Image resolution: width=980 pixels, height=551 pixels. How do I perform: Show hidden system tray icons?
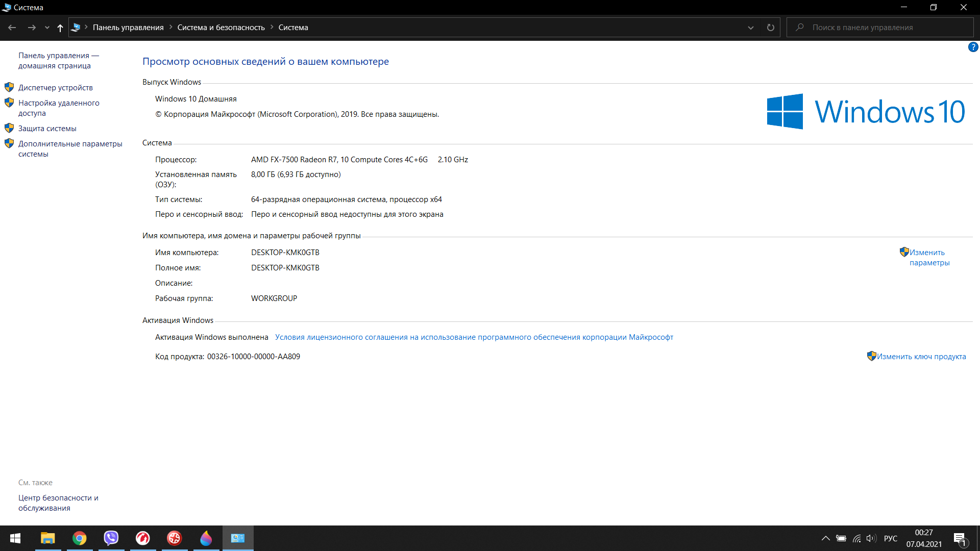point(825,538)
